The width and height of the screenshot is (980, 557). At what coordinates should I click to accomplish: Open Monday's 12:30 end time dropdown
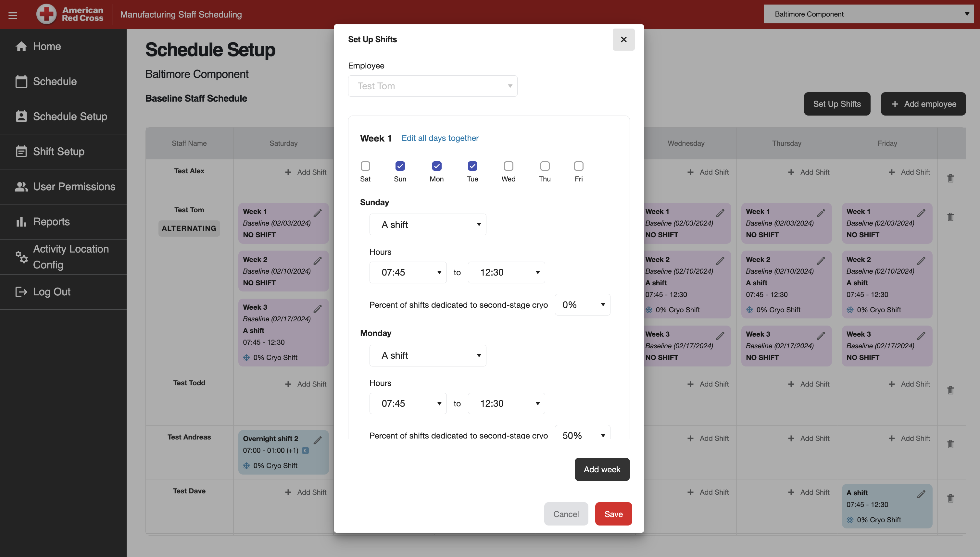(506, 403)
